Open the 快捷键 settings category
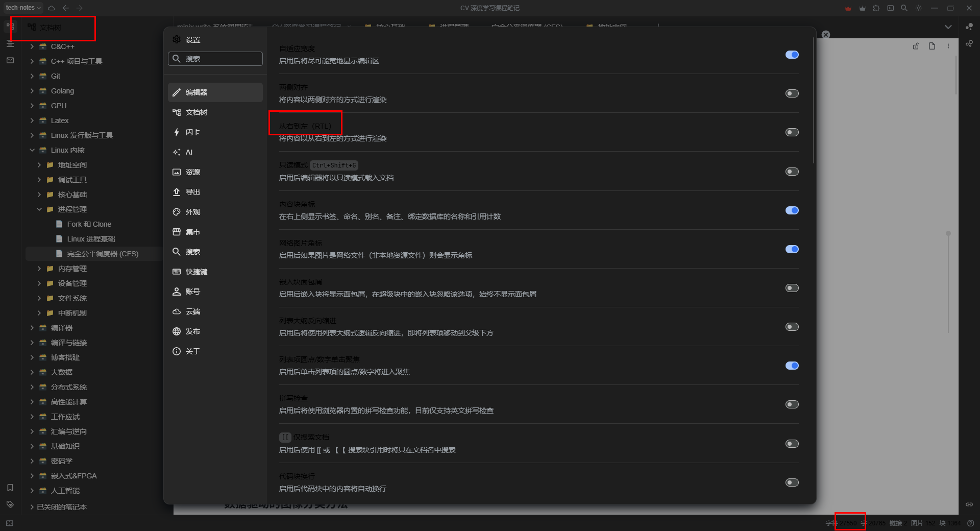The width and height of the screenshot is (980, 531). coord(215,272)
